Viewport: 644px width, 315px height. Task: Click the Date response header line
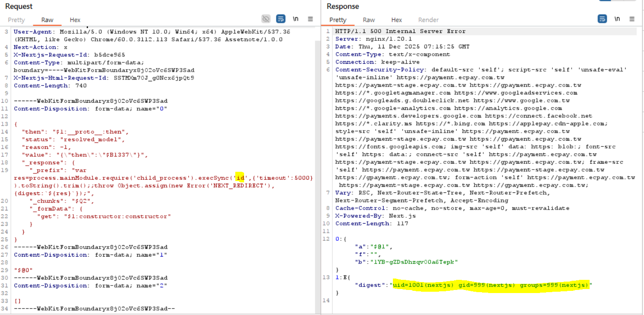point(402,47)
